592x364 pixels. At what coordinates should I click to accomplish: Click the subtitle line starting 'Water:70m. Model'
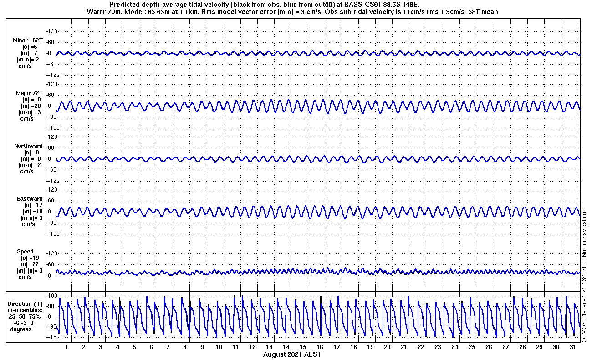pos(291,11)
